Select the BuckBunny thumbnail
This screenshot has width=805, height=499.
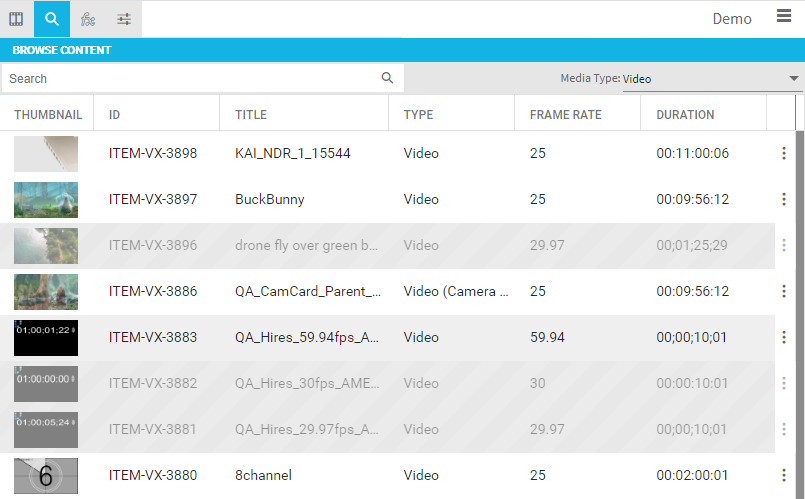coord(46,200)
